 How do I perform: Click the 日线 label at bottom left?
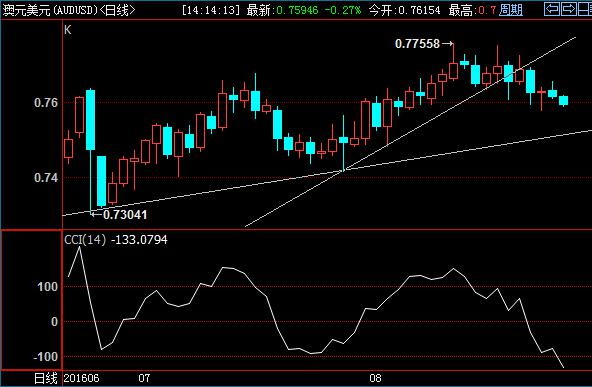(x=46, y=378)
